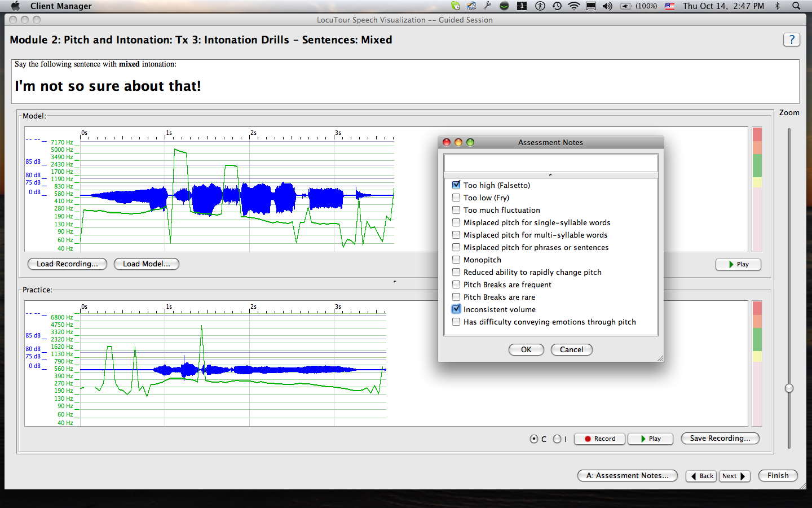
Task: Enable the Monopitch checkbox
Action: pos(456,260)
